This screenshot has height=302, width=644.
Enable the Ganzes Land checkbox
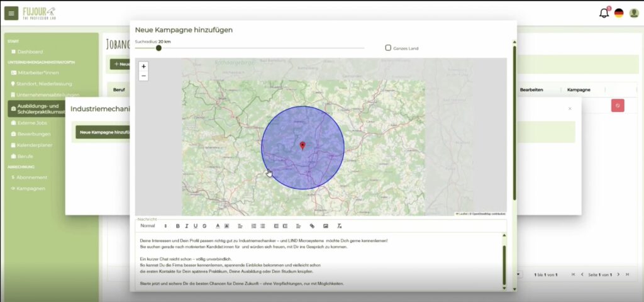tap(388, 48)
